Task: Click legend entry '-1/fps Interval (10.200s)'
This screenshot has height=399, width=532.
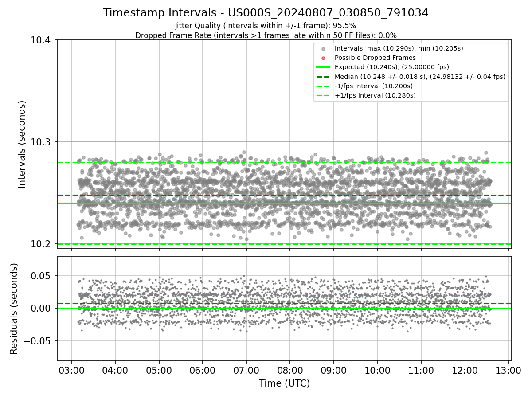Action: pos(373,86)
